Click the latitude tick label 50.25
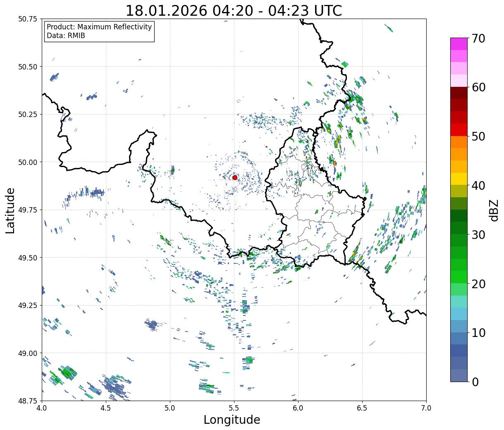This screenshot has width=504, height=430. 28,115
